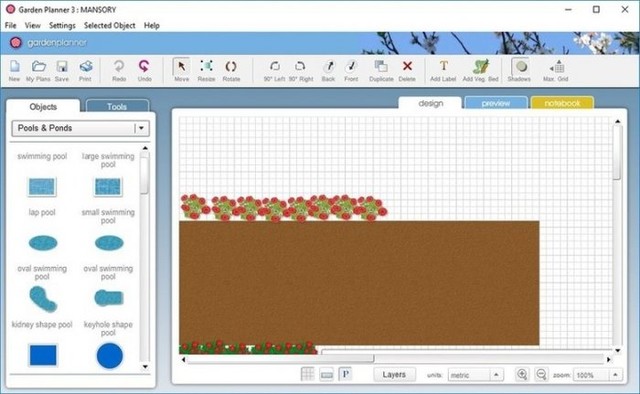Send selected object to Back
This screenshot has width=640, height=394.
point(328,70)
